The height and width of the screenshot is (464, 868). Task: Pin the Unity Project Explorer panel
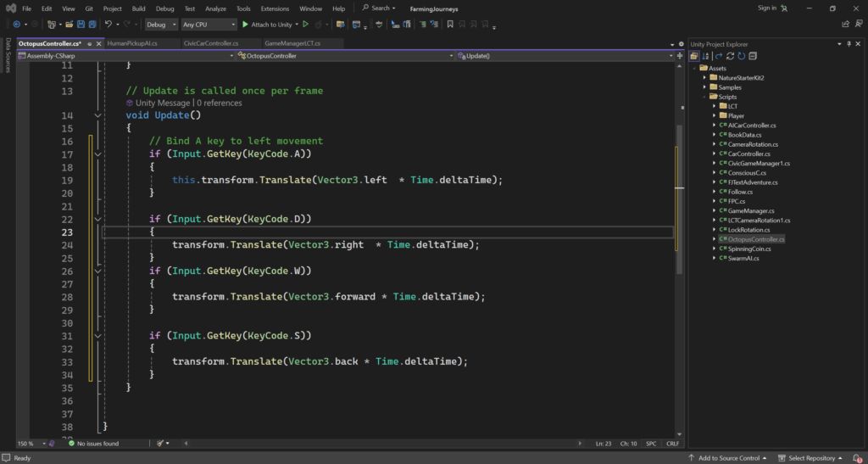(x=849, y=44)
